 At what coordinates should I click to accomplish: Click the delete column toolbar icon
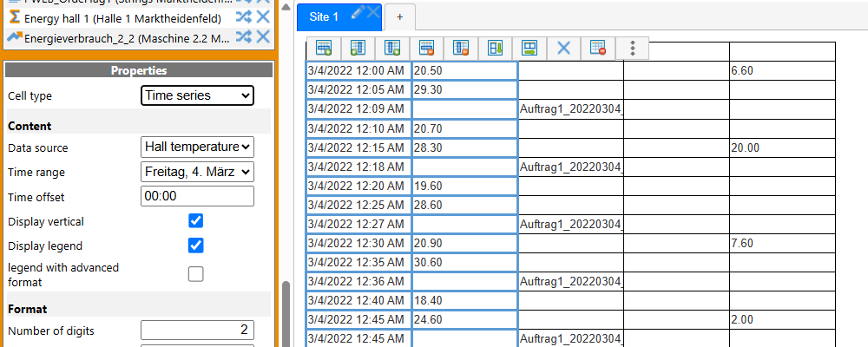(461, 48)
